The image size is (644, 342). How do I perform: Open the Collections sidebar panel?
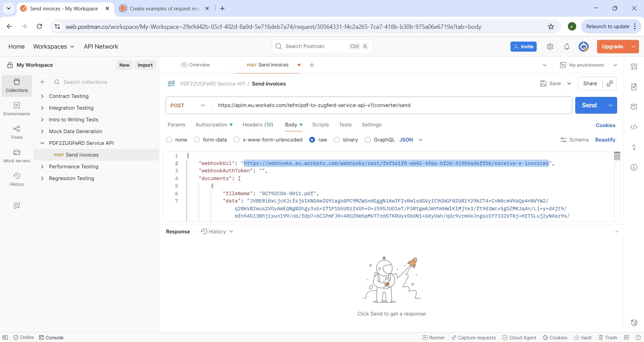pyautogui.click(x=16, y=85)
